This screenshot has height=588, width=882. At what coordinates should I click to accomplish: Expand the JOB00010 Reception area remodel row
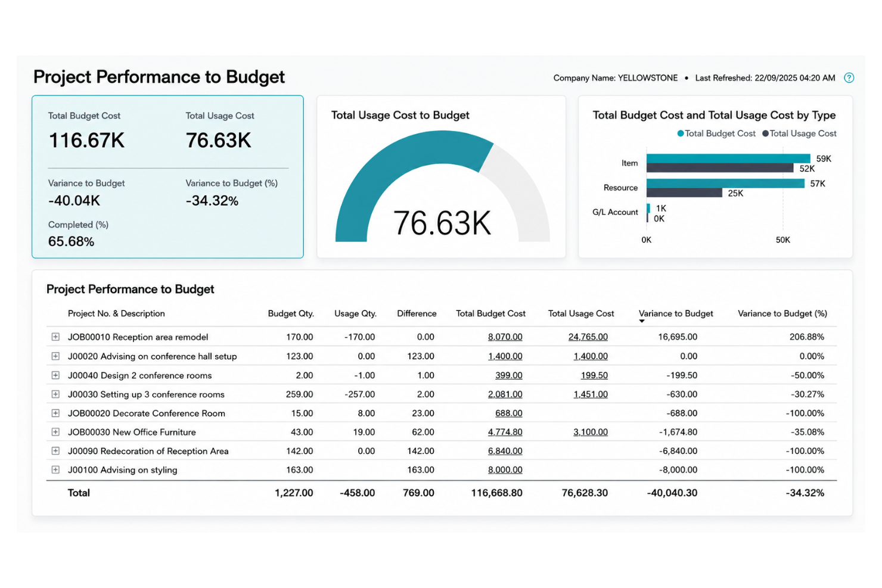click(55, 337)
